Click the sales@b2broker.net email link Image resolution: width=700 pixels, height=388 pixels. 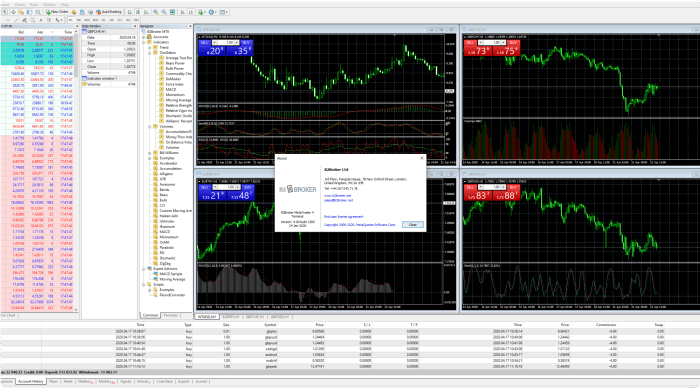click(338, 200)
